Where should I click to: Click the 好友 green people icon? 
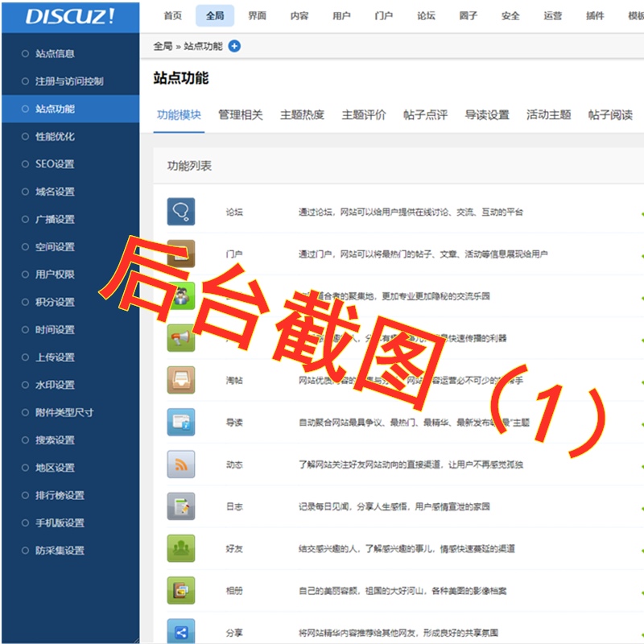tap(181, 548)
